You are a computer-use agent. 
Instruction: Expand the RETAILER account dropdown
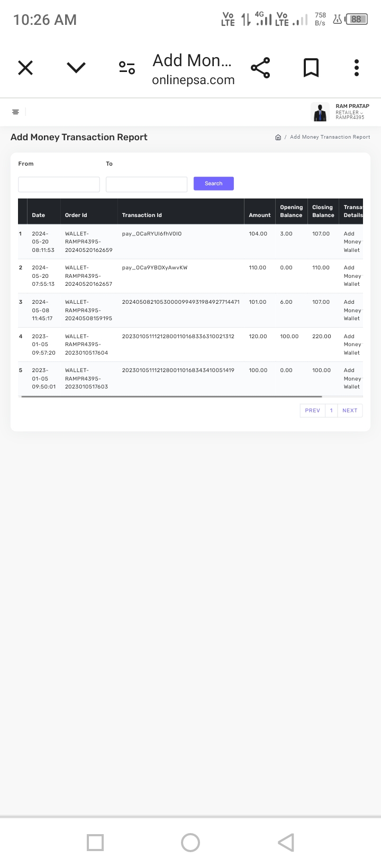(x=350, y=113)
